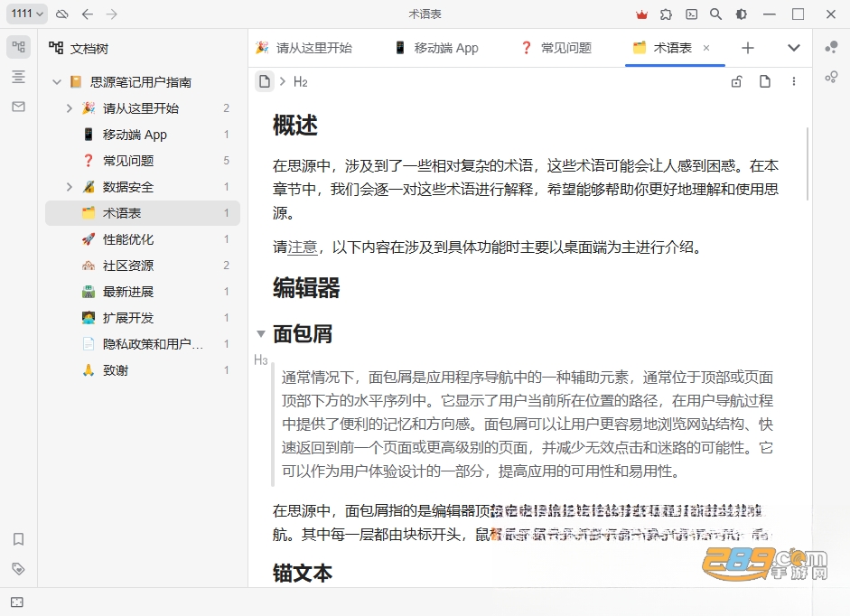Switch to the 常见问题 tab
Screen dimensions: 850x616
(x=556, y=48)
